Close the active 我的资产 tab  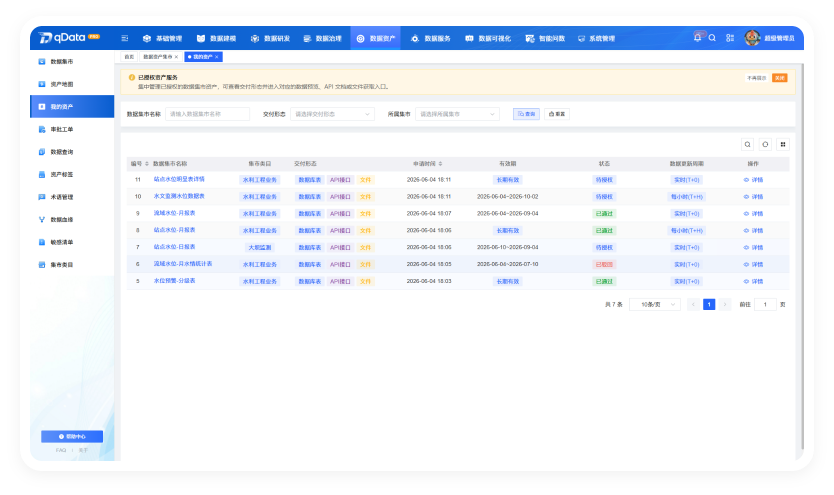216,57
